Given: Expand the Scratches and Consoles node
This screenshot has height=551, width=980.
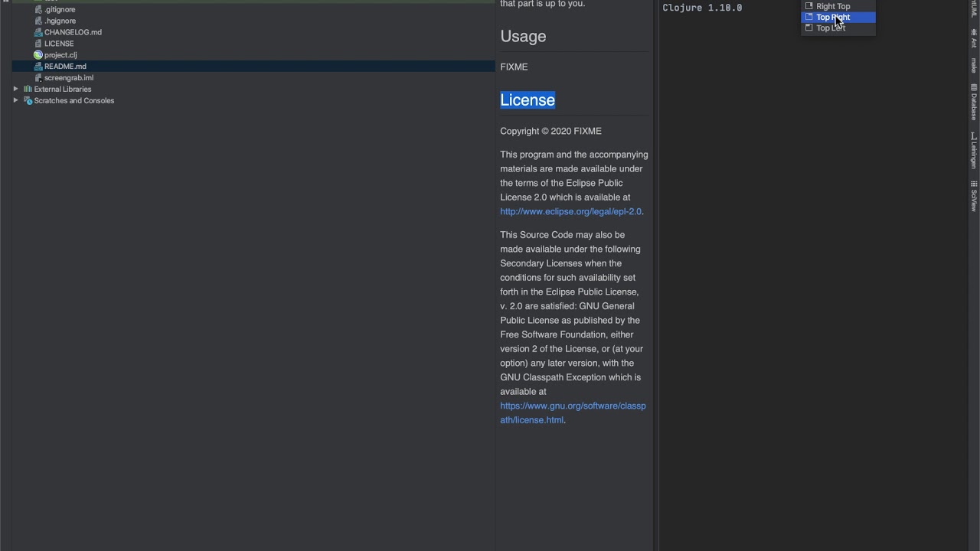Looking at the screenshot, I should (x=15, y=101).
